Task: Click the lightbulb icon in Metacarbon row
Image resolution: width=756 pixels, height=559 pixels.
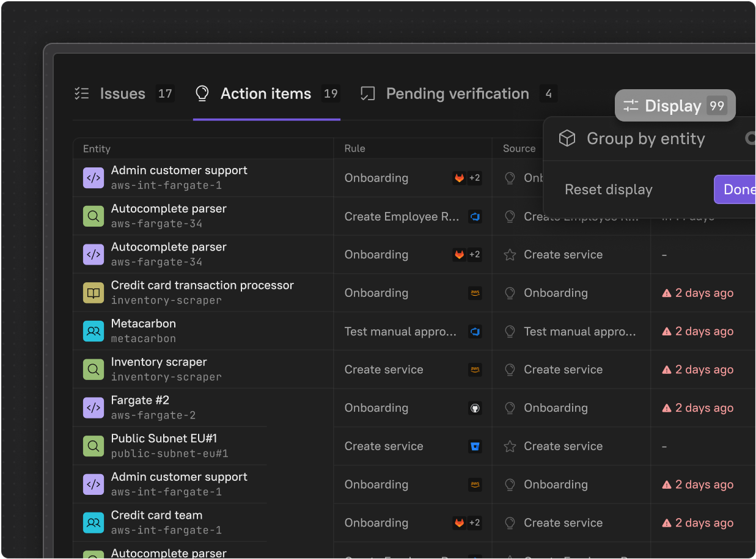Action: [510, 332]
